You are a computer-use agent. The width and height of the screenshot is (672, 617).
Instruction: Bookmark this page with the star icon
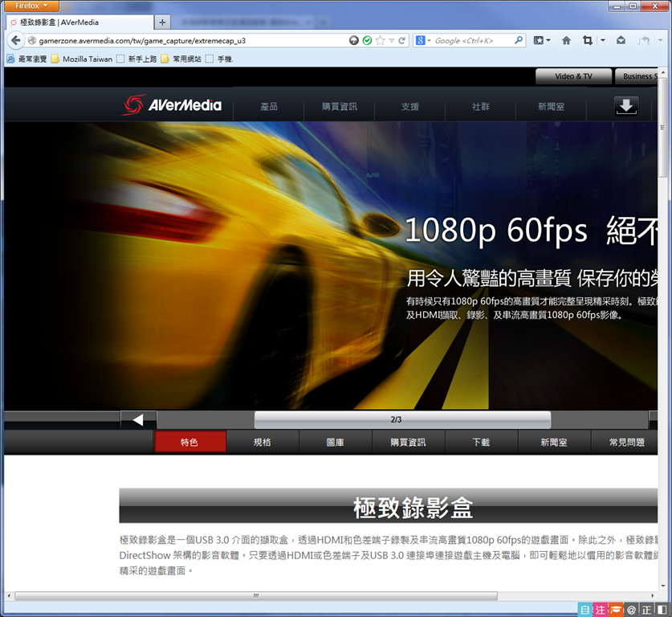click(380, 40)
